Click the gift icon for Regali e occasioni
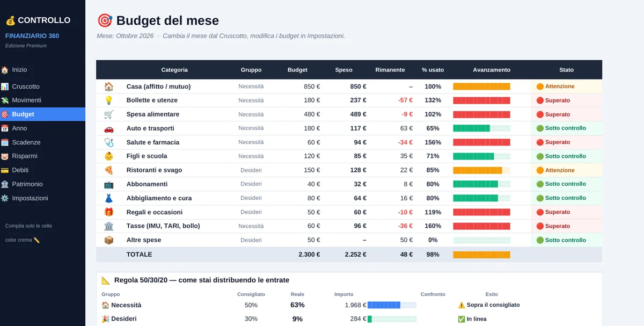The image size is (644, 326). click(x=108, y=212)
